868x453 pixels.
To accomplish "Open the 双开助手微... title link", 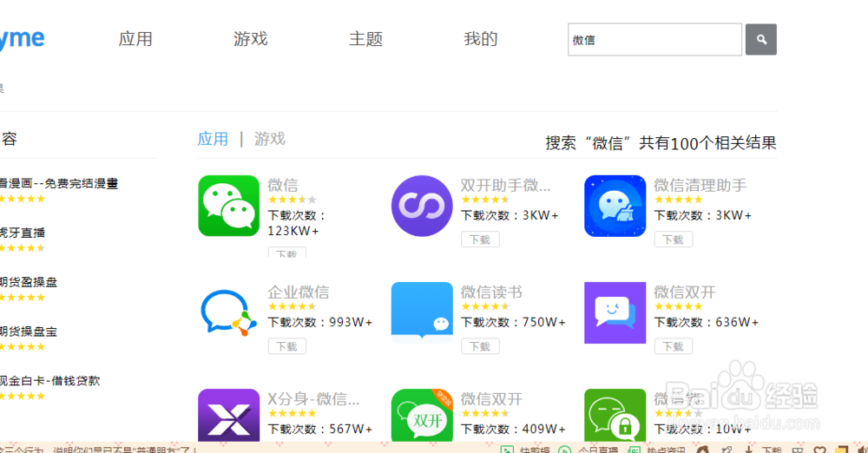I will [505, 185].
